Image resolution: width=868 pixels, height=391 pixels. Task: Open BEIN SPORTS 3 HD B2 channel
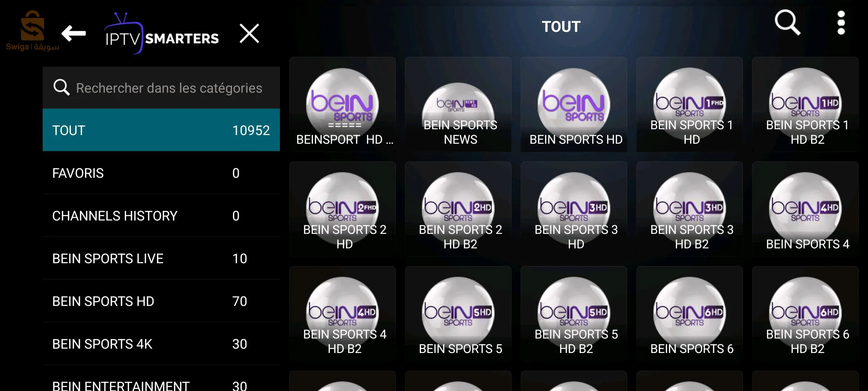pos(690,209)
